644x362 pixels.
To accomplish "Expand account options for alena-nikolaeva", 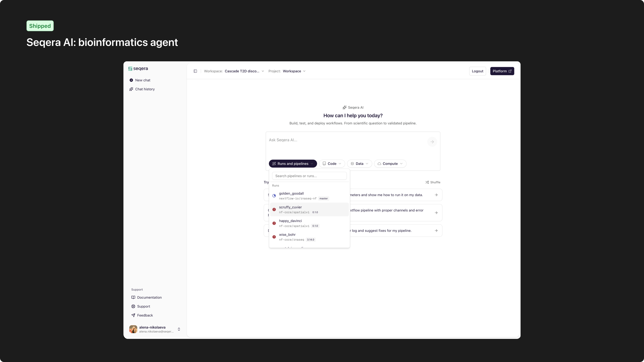I will (179, 329).
